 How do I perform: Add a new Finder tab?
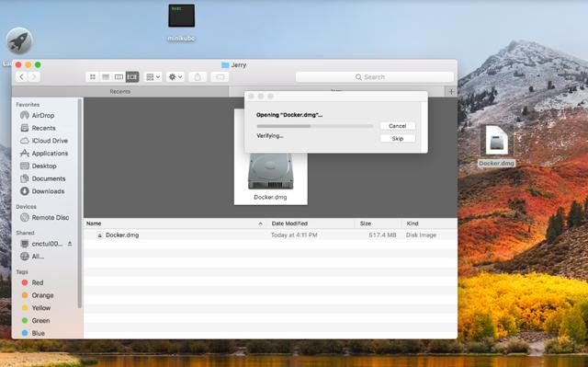tap(451, 92)
